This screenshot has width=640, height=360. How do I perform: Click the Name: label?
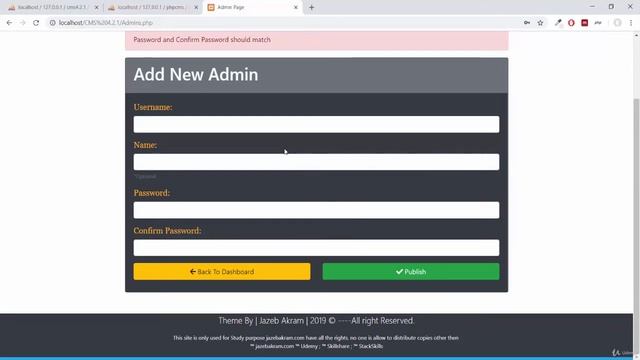click(x=145, y=145)
